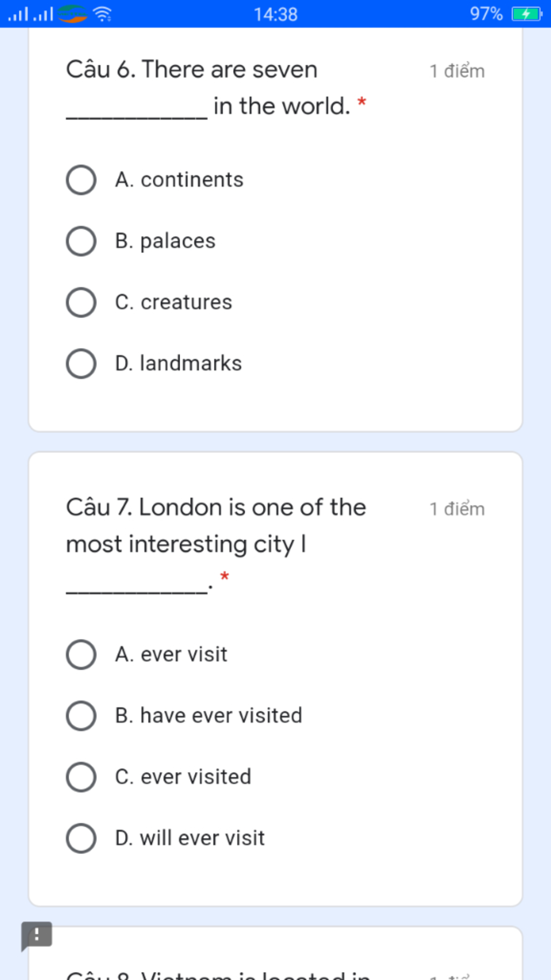The height and width of the screenshot is (980, 551).
Task: Choose radio option B. palaces
Action: click(x=81, y=241)
